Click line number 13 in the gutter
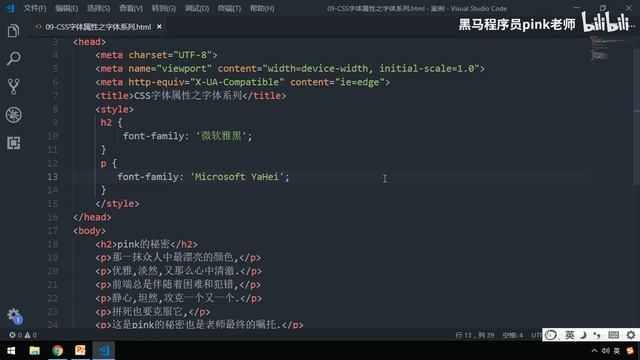 (53, 177)
